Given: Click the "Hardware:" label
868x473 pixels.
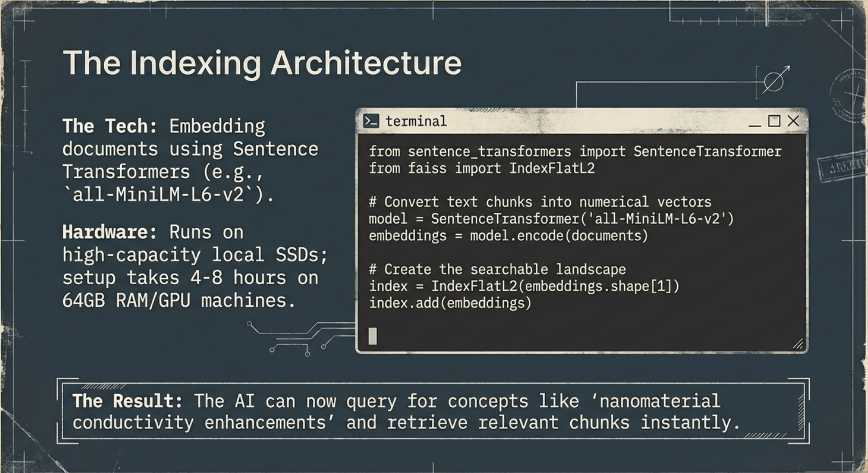Looking at the screenshot, I should point(109,232).
